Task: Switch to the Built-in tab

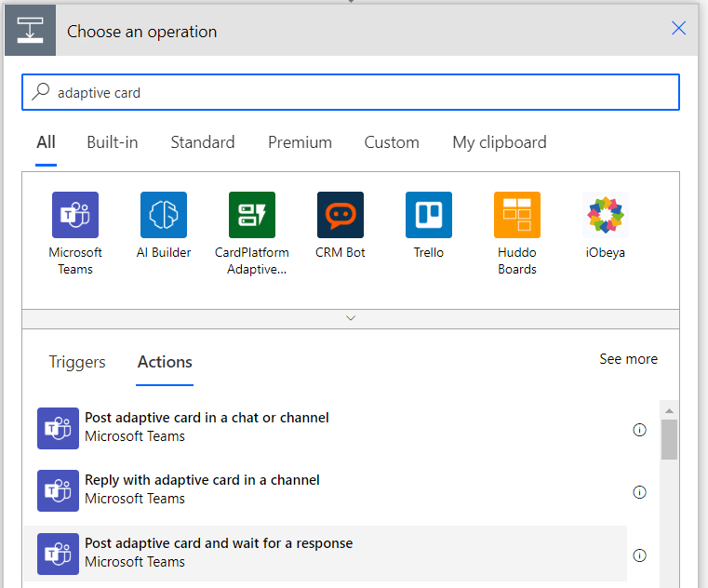Action: (113, 142)
